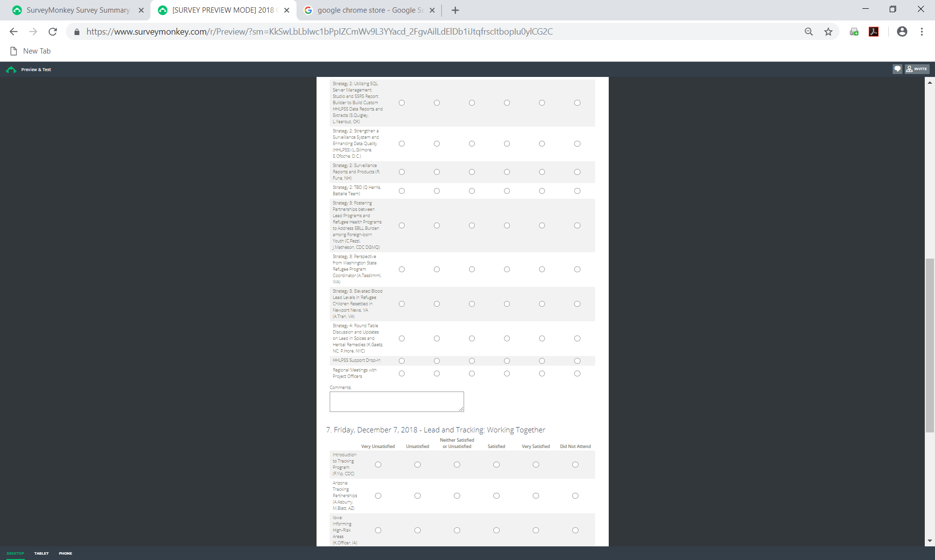Screen dimensions: 935x560
Task: Open the Adobe Acrobat extension icon
Action: pyautogui.click(x=874, y=32)
